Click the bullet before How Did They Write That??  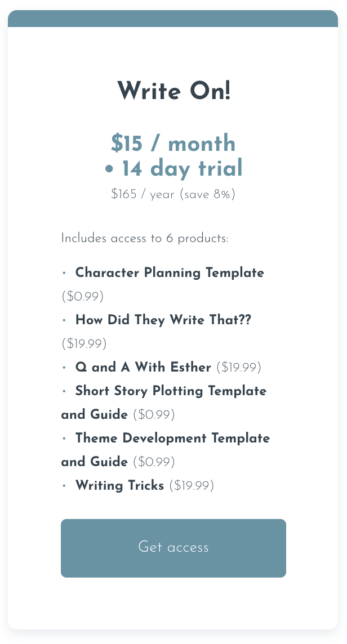pyautogui.click(x=64, y=320)
